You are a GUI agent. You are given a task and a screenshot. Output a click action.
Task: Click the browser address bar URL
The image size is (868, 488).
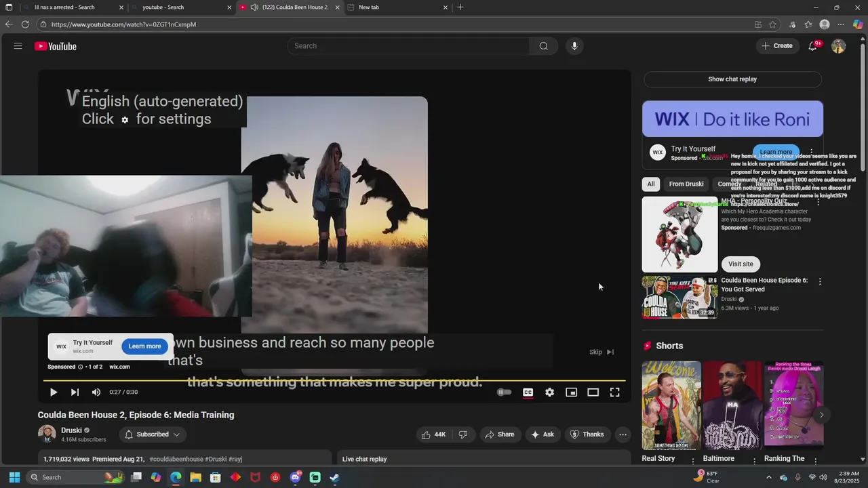123,24
